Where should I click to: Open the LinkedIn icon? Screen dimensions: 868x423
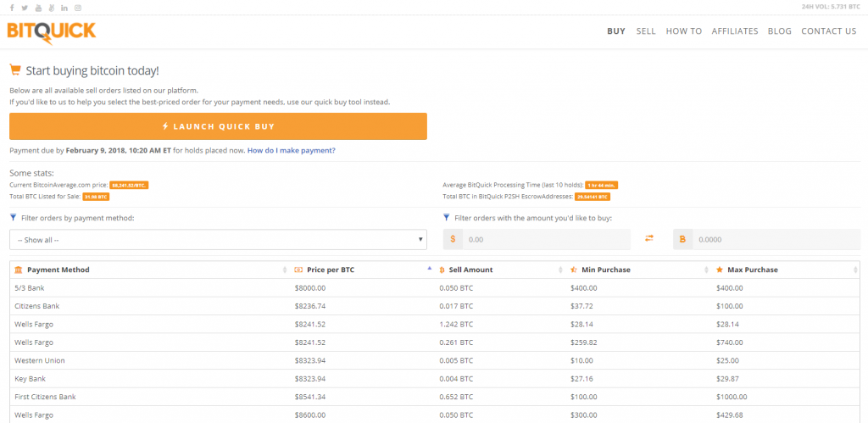64,8
